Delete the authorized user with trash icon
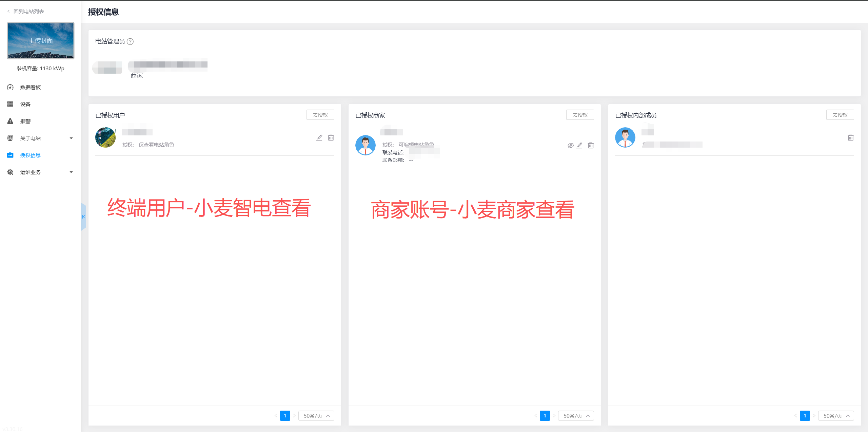This screenshot has width=868, height=432. click(x=331, y=137)
